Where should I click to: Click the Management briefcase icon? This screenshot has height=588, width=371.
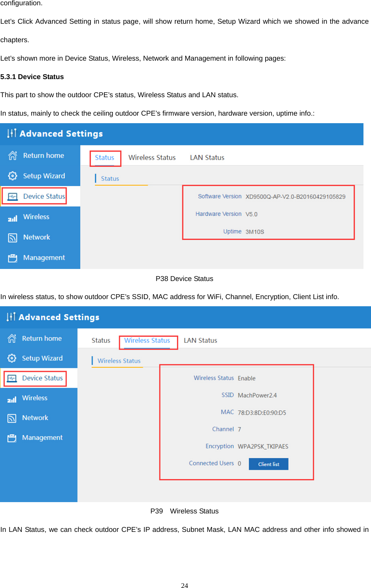click(x=12, y=258)
